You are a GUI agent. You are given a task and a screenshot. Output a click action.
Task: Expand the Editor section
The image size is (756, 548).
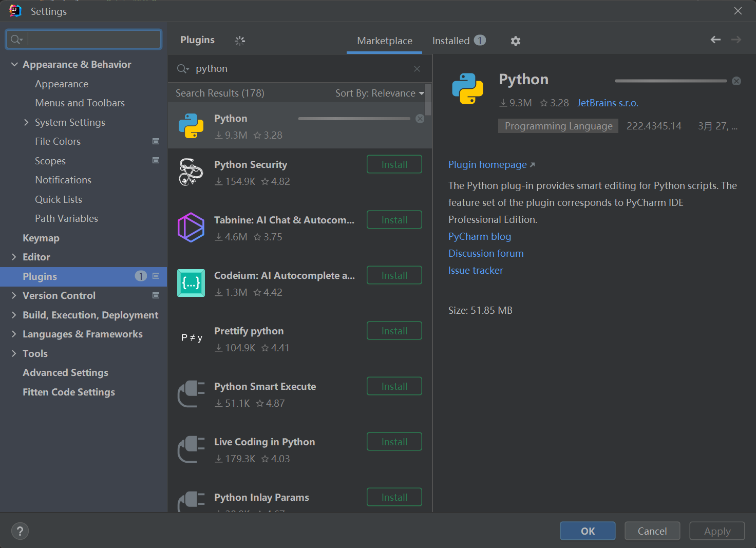(14, 257)
